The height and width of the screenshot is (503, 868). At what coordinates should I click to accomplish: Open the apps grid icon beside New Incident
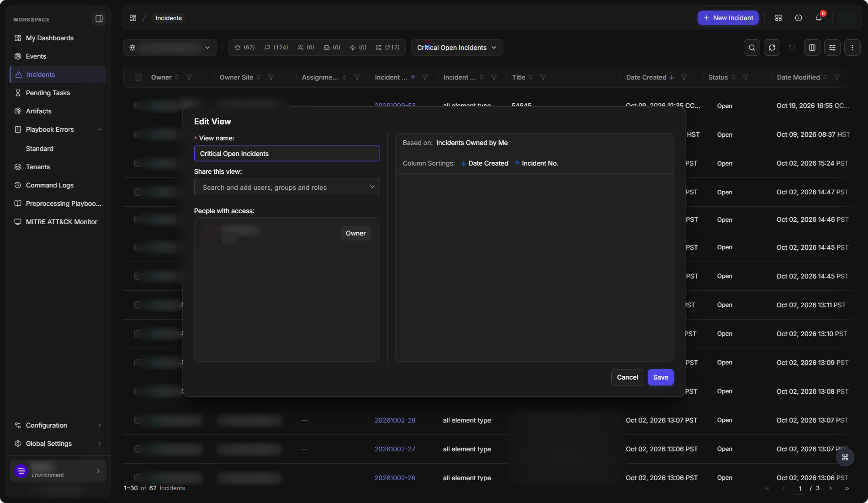coord(778,18)
